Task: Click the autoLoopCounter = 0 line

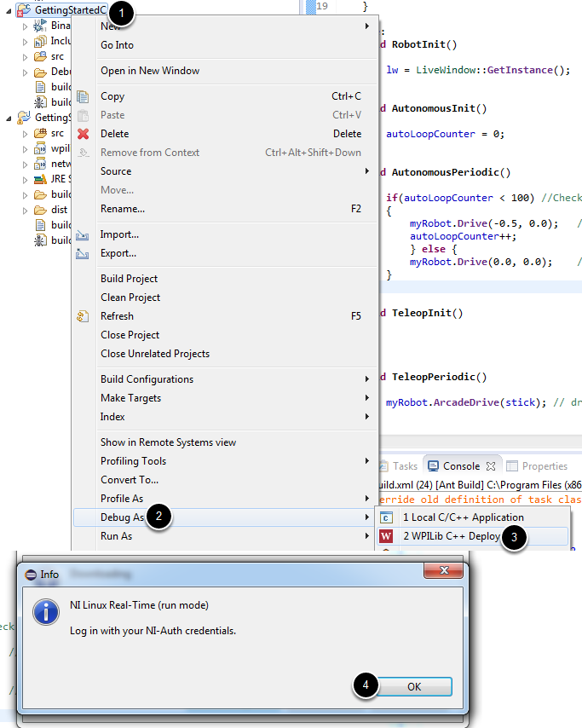Action: coord(445,134)
